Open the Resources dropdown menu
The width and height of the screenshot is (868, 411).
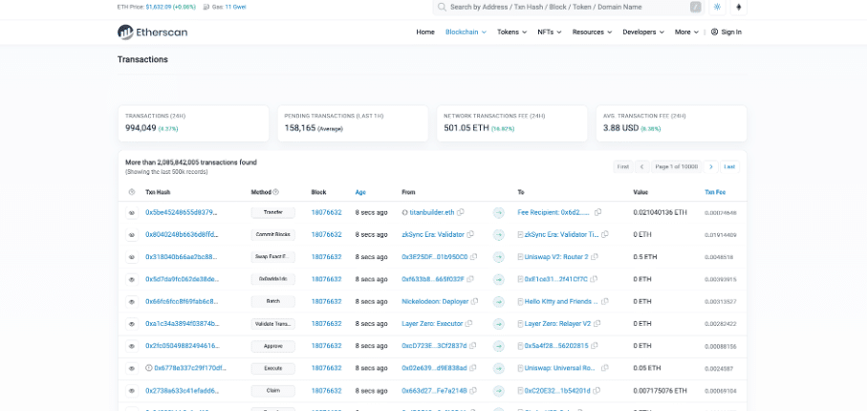pyautogui.click(x=592, y=32)
